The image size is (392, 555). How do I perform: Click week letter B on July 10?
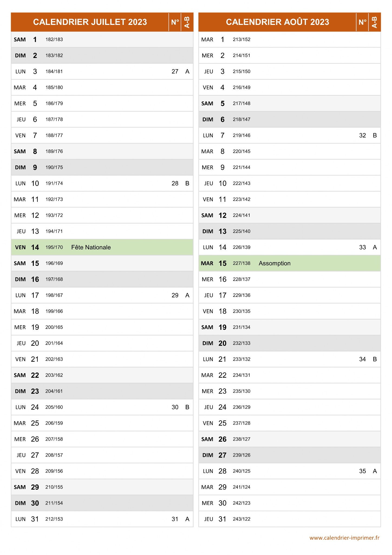tap(187, 183)
